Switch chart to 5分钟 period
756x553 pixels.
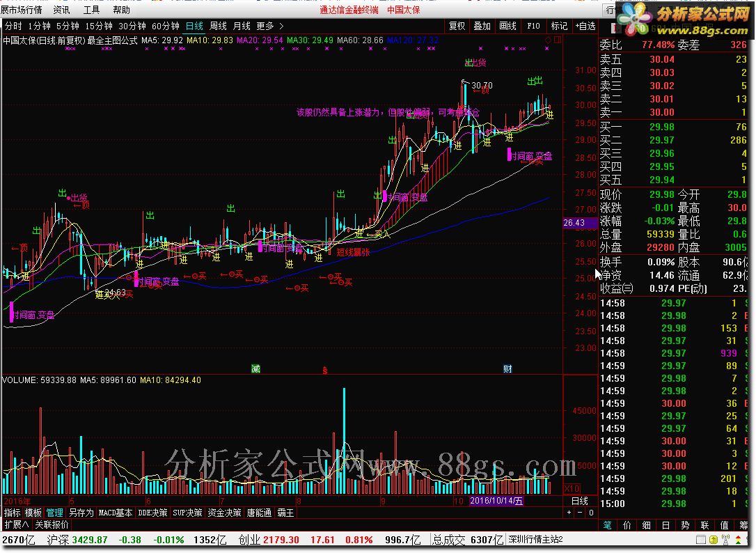coord(68,26)
